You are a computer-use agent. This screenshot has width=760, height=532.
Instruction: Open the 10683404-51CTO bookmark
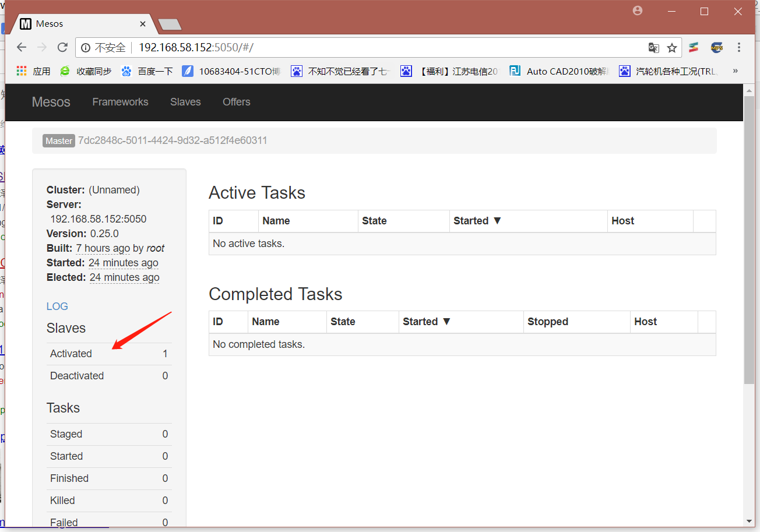[x=231, y=71]
